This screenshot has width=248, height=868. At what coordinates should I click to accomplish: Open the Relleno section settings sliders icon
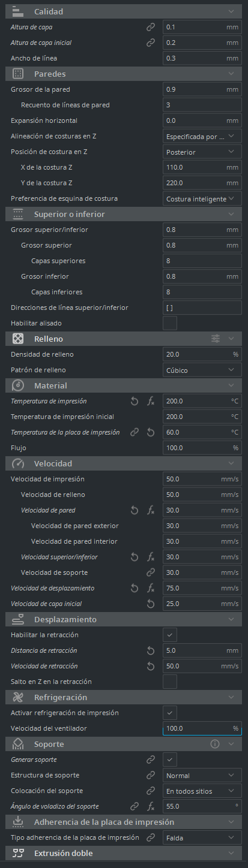pyautogui.click(x=216, y=339)
